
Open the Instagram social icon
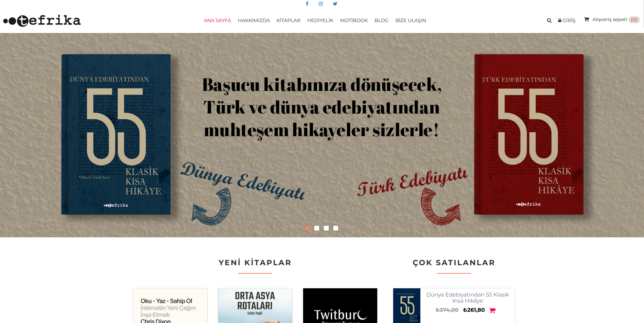320,4
